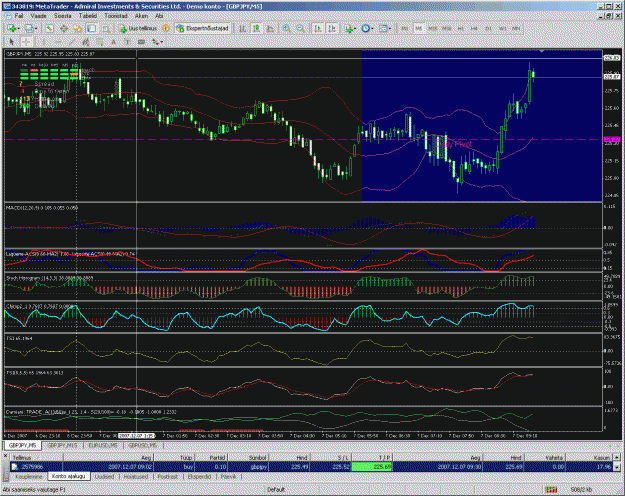Toggle the Ekspertnõustajad button

(x=202, y=28)
